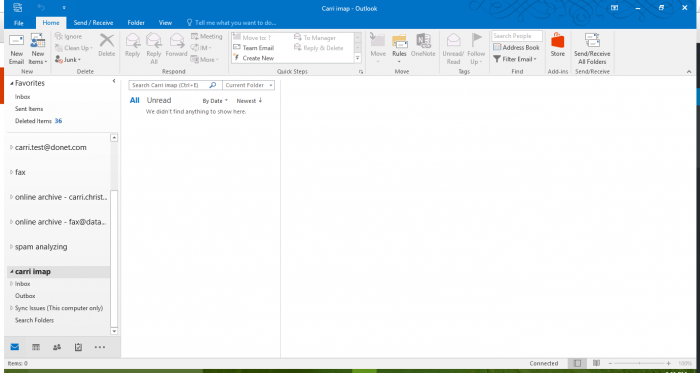The image size is (700, 373).
Task: Switch to Mail view in navigation bar
Action: click(x=15, y=347)
